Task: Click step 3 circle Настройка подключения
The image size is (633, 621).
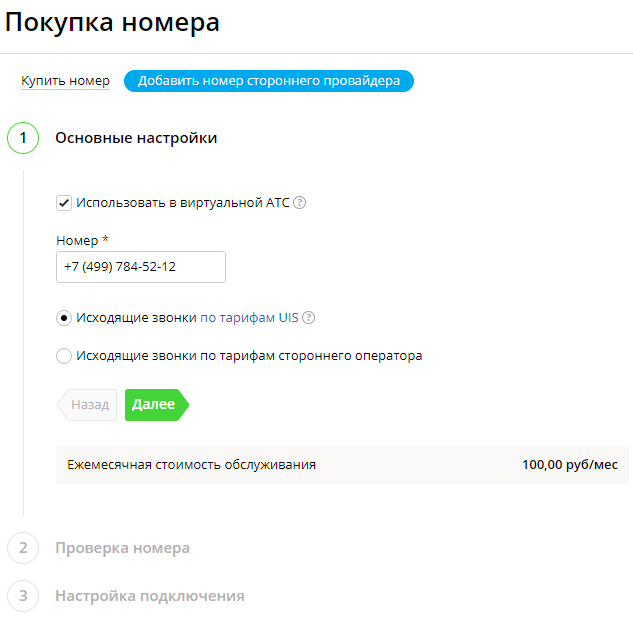Action: point(23,596)
